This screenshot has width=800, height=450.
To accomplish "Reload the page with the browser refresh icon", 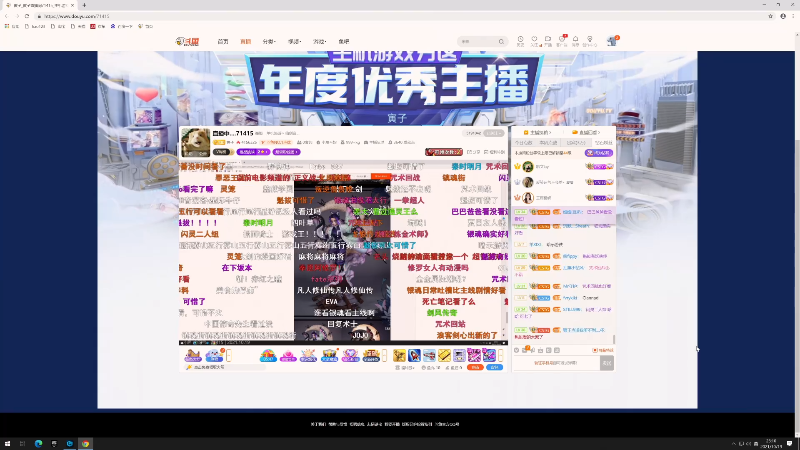I will (x=27, y=16).
